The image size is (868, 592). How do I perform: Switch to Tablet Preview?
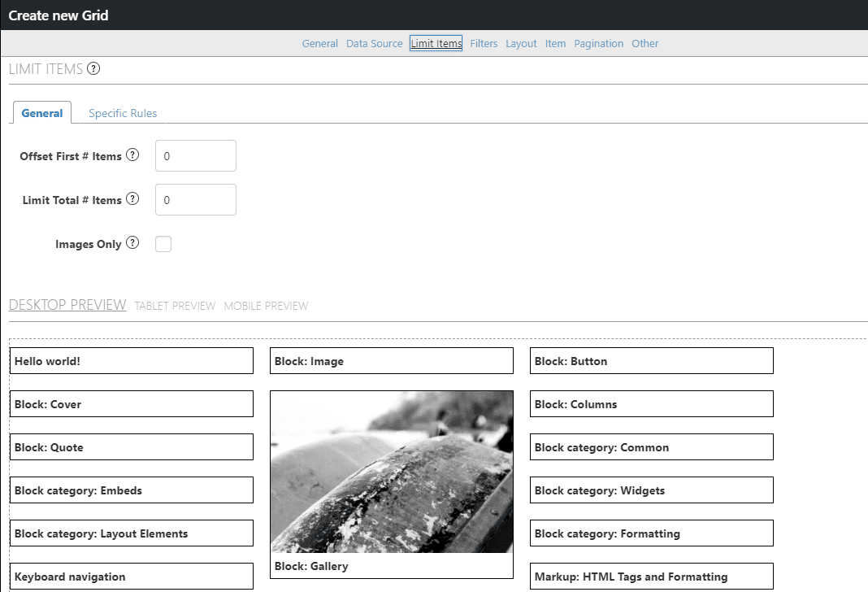coord(175,306)
